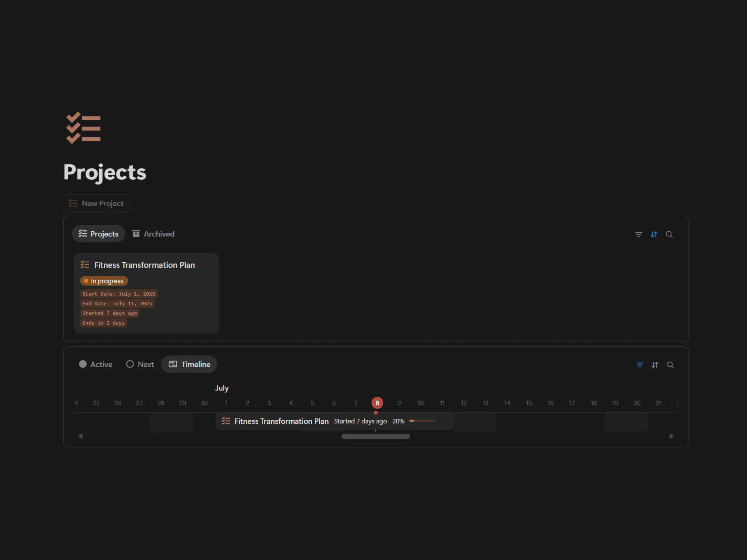
Task: Click the sort icon in Timeline panel
Action: pos(655,365)
